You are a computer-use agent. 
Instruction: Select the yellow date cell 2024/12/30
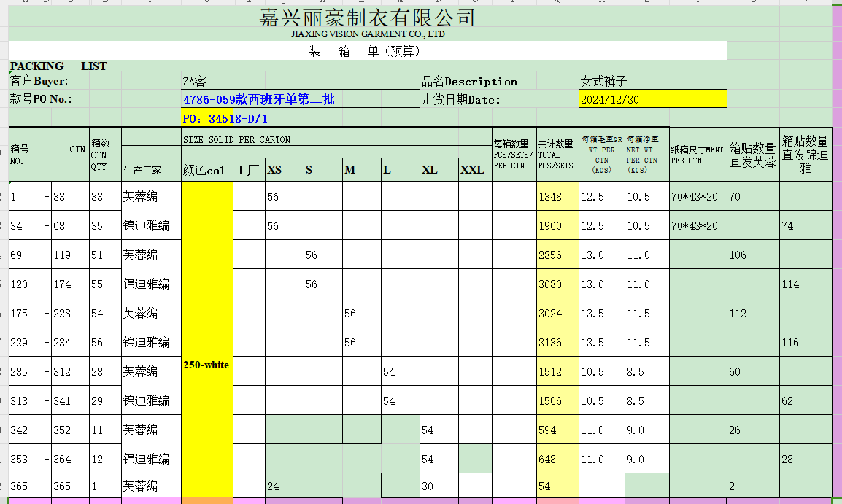(652, 99)
